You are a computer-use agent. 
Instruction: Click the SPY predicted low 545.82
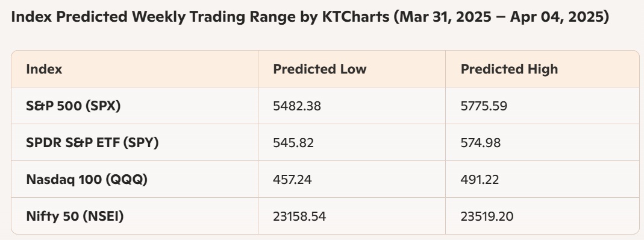coord(293,142)
